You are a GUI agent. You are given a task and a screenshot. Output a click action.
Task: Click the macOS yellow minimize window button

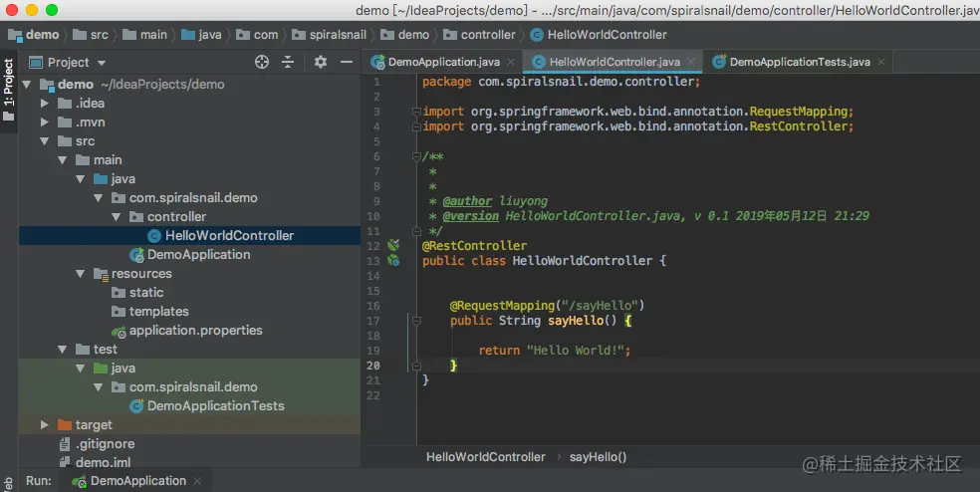[x=32, y=9]
